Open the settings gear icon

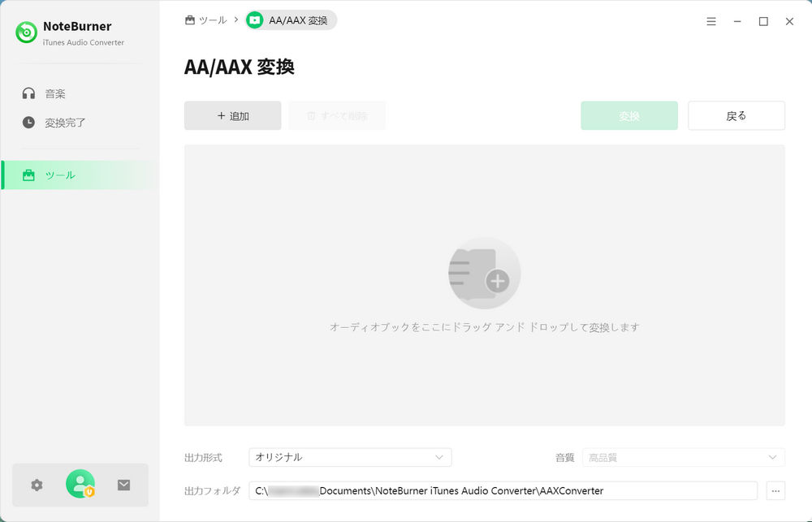(36, 485)
